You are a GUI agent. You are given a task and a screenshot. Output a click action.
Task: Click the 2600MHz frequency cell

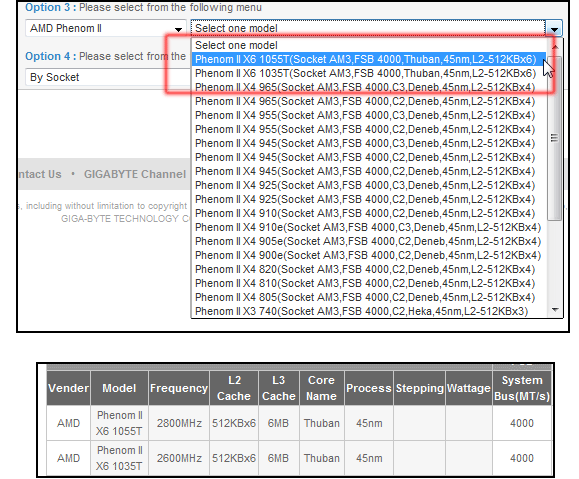pyautogui.click(x=179, y=458)
